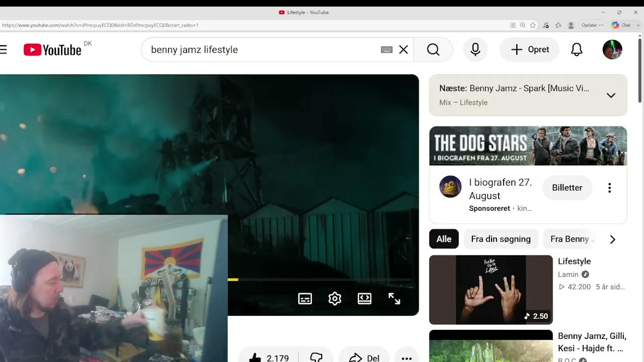Open The Dog Stars ad banner
The image size is (644, 362).
(x=528, y=146)
